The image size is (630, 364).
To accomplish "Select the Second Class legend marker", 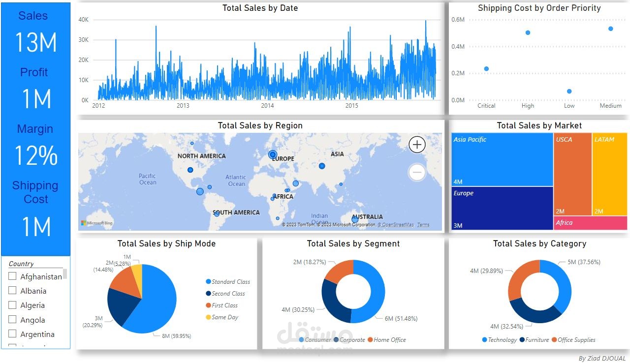I will [208, 294].
